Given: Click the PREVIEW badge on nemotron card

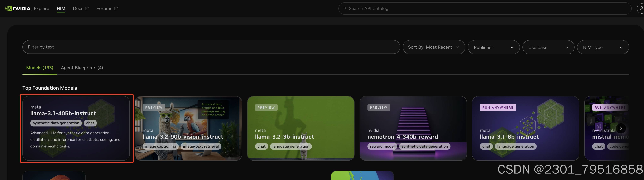Looking at the screenshot, I should 379,108.
